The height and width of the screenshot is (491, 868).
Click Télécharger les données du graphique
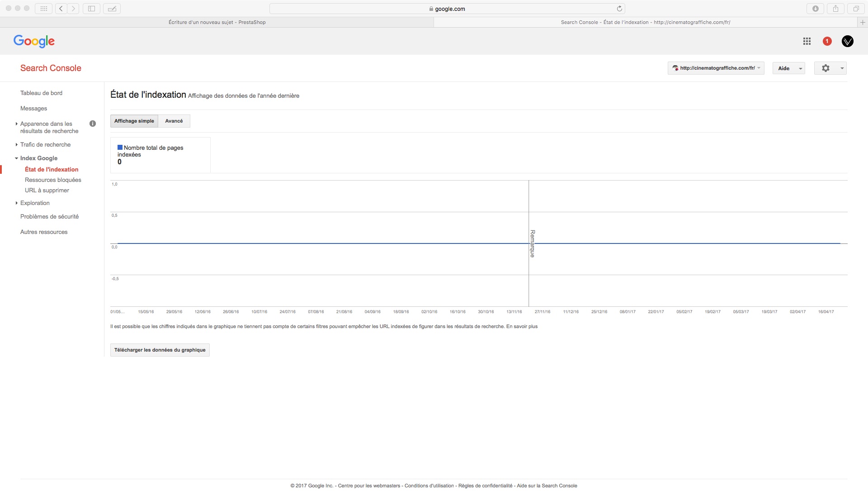(160, 350)
